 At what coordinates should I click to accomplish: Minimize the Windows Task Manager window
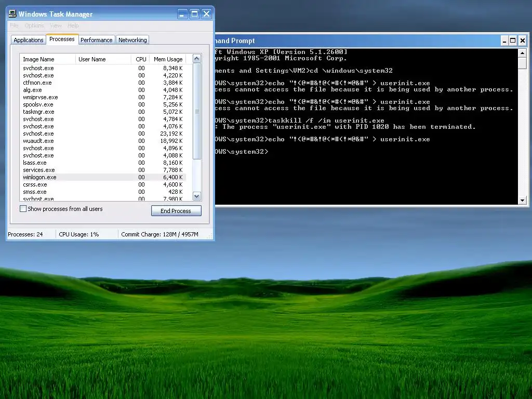point(182,14)
